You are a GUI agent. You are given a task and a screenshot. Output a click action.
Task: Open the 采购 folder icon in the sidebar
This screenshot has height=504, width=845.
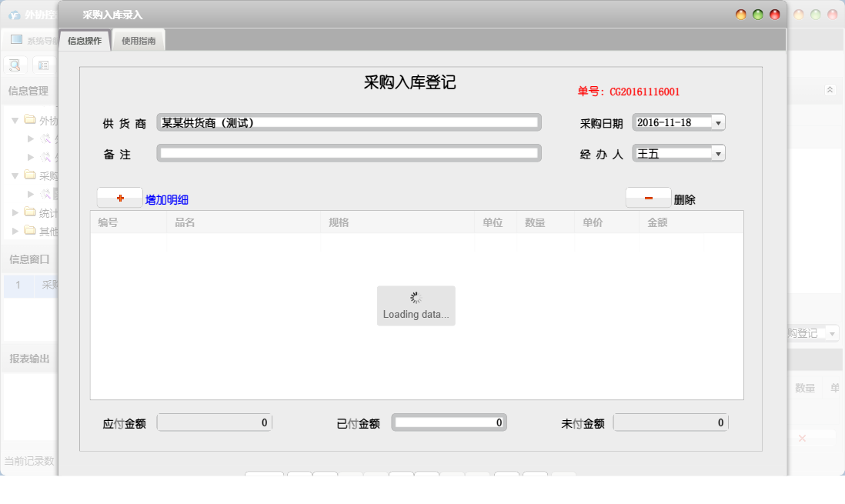[31, 175]
